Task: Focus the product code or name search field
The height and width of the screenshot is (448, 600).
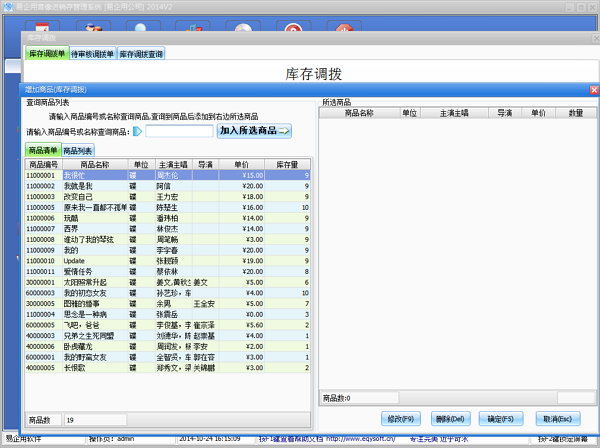Action: 179,131
